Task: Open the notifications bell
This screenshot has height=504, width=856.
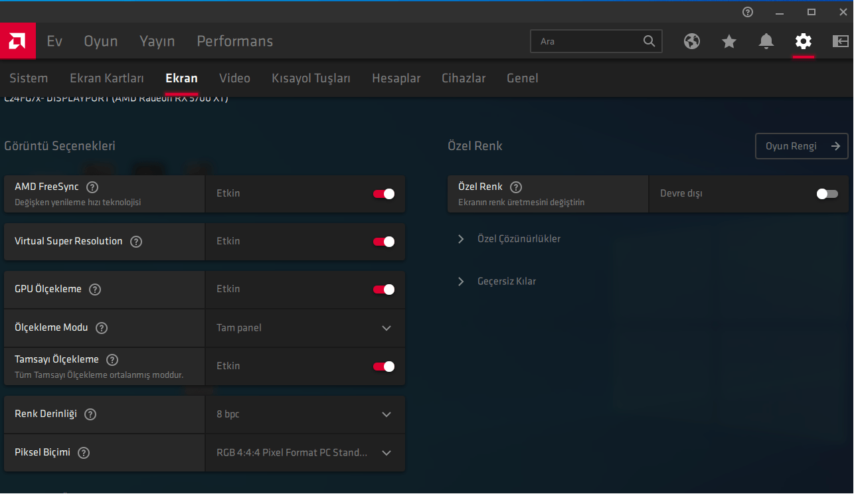Action: point(766,41)
